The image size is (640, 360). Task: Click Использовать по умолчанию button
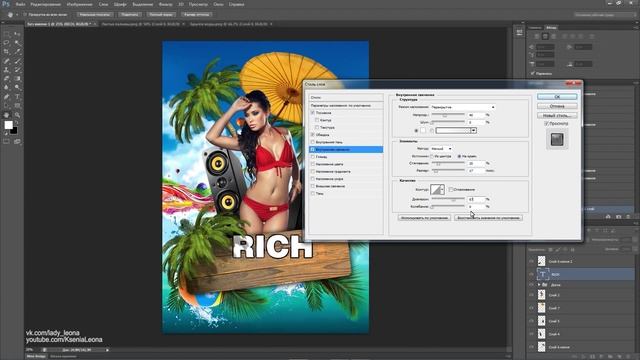click(x=424, y=218)
